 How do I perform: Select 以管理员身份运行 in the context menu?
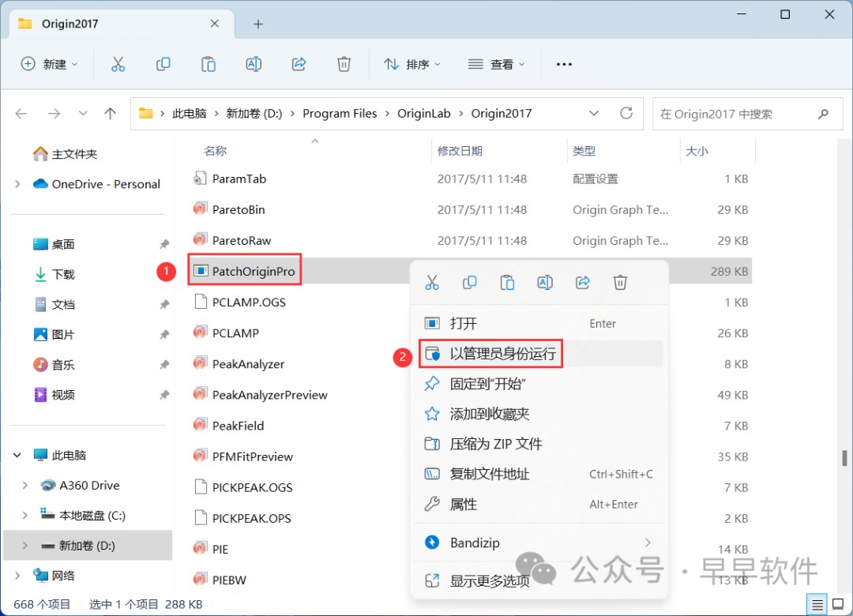tap(502, 355)
